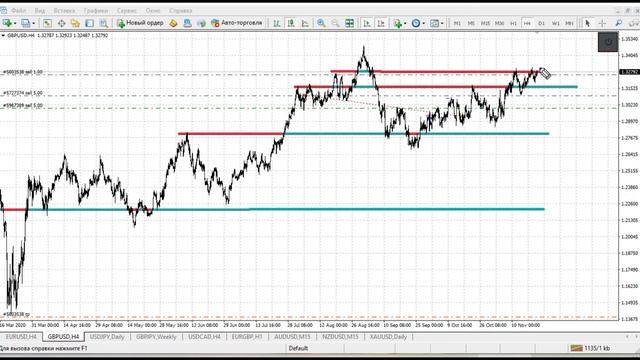Image resolution: width=640 pixels, height=360 pixels.
Task: Toggle Auto Scroll for the chart
Action: pyautogui.click(x=367, y=23)
